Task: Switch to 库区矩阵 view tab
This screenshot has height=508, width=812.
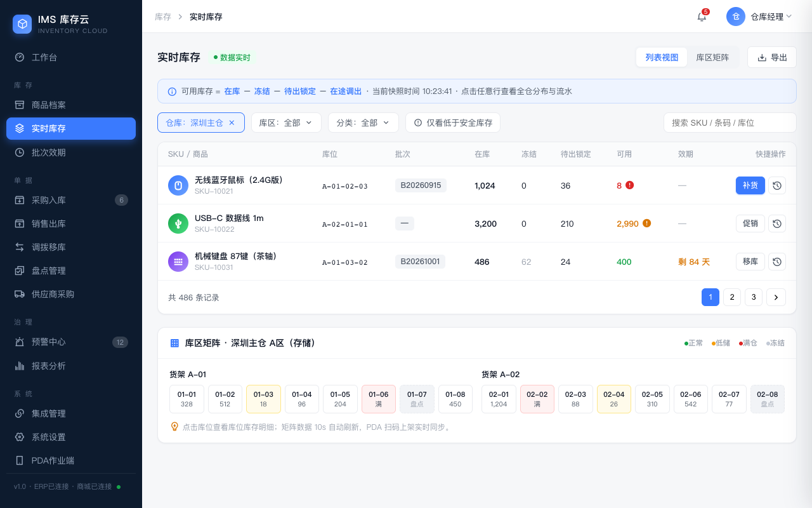Action: [x=712, y=57]
